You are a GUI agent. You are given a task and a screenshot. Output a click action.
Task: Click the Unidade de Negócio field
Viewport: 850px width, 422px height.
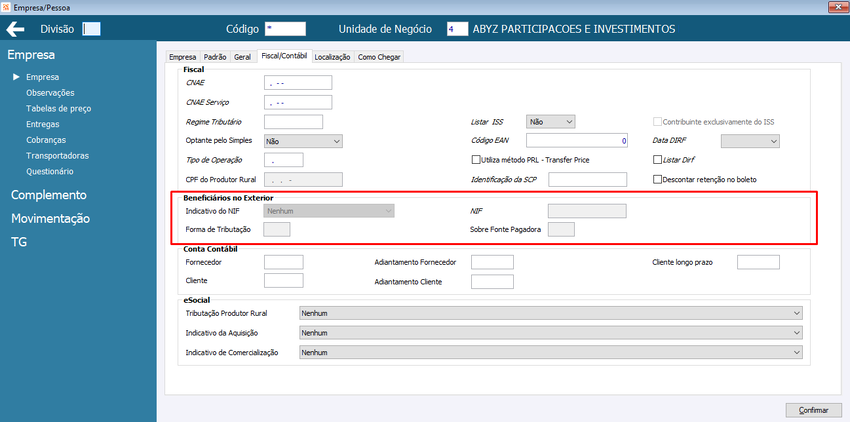pos(458,29)
